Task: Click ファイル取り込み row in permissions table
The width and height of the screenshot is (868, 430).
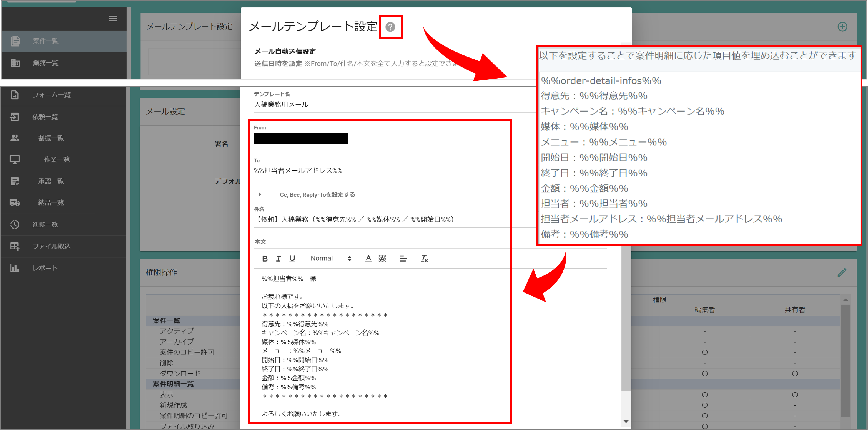Action: [187, 426]
